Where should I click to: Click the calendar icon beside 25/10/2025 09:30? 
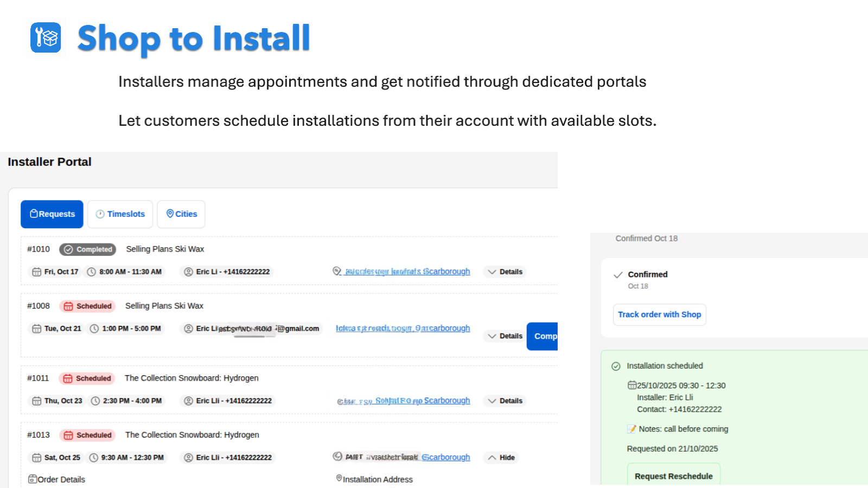click(632, 385)
